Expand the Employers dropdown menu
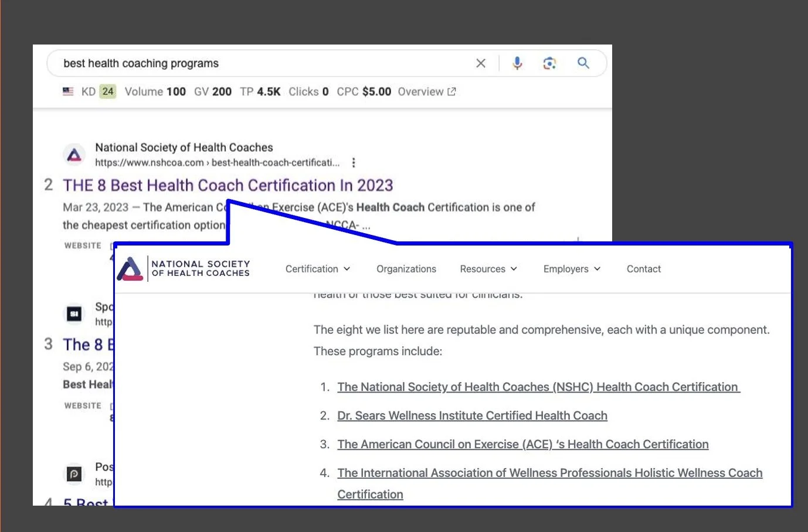The width and height of the screenshot is (808, 532). (x=572, y=269)
